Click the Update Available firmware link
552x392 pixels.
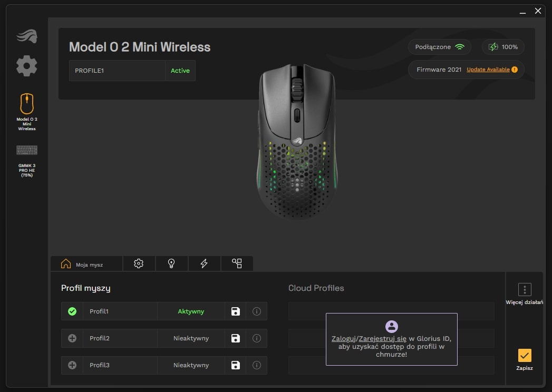coord(488,70)
